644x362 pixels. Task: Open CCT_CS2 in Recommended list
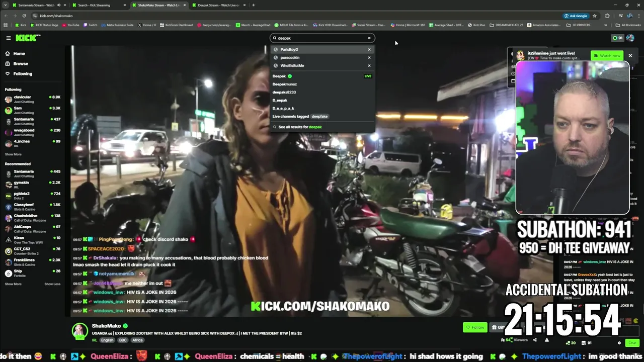33,250
